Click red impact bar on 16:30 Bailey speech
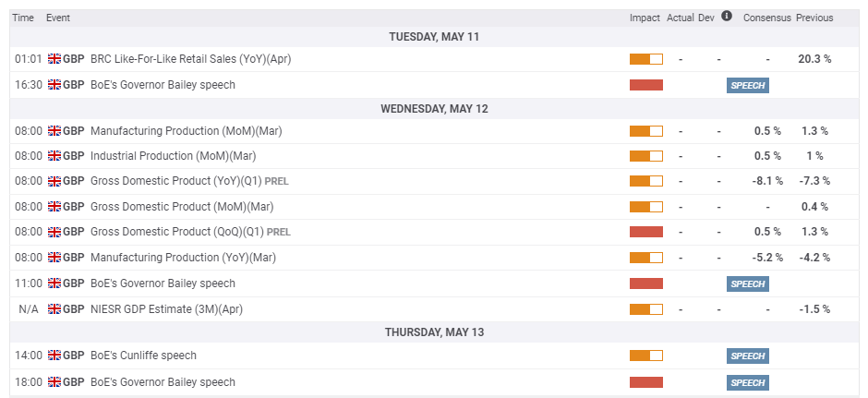Screen dimensions: 868x398 (646, 85)
